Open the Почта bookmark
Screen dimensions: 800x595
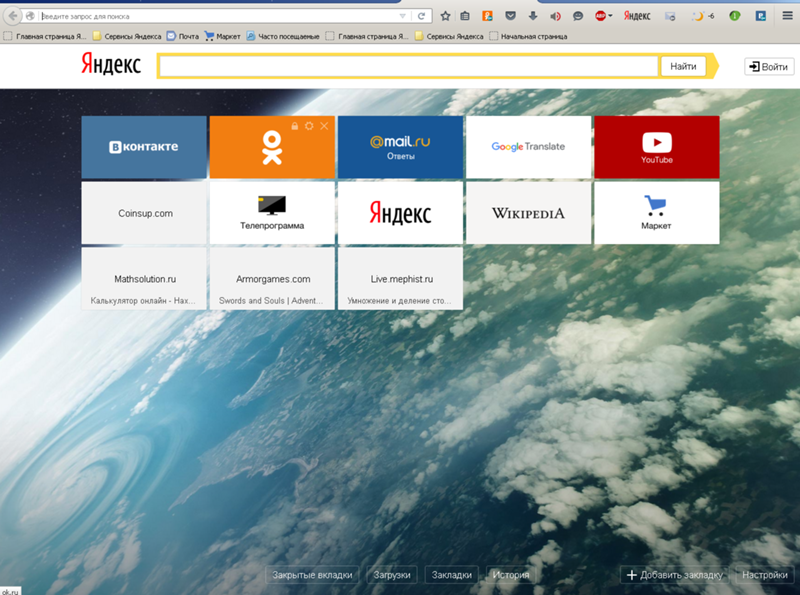183,36
